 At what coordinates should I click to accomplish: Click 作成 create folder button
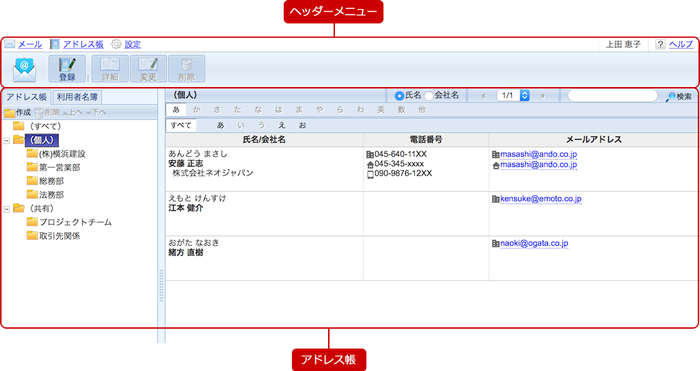[x=18, y=113]
